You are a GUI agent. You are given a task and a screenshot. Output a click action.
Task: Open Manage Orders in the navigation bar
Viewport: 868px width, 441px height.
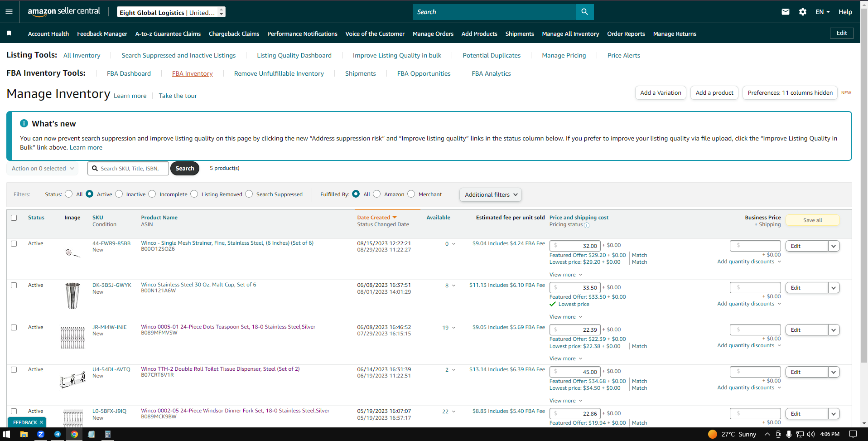(x=433, y=34)
